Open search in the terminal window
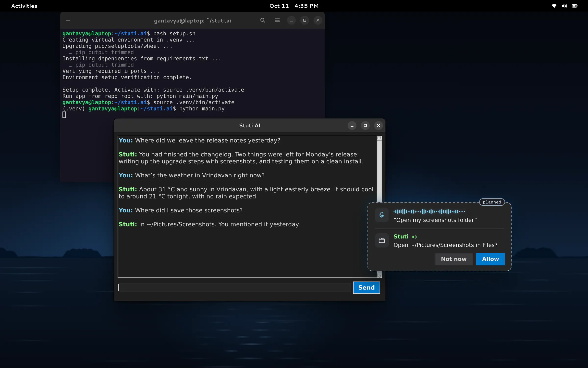Image resolution: width=588 pixels, height=368 pixels. 263,20
